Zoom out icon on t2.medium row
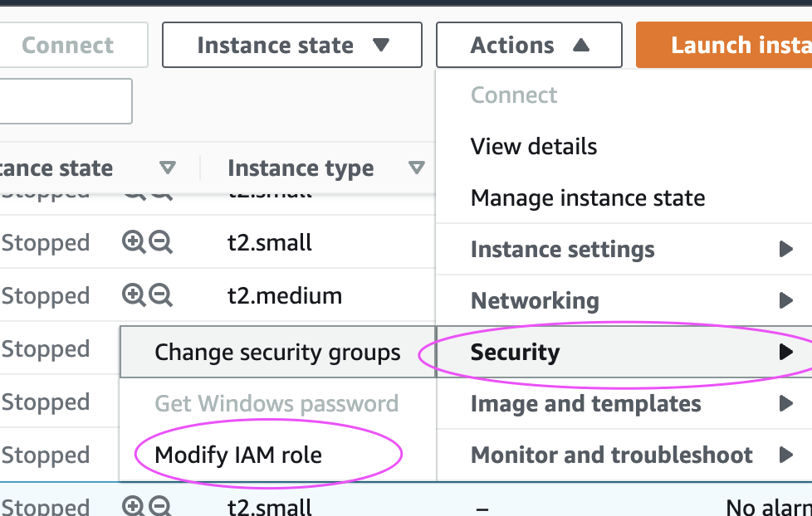This screenshot has height=516, width=812. [160, 295]
